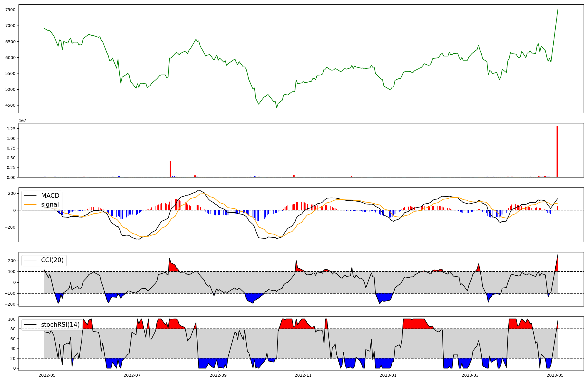Click the 1e7 volume scale exponent label

coord(23,120)
